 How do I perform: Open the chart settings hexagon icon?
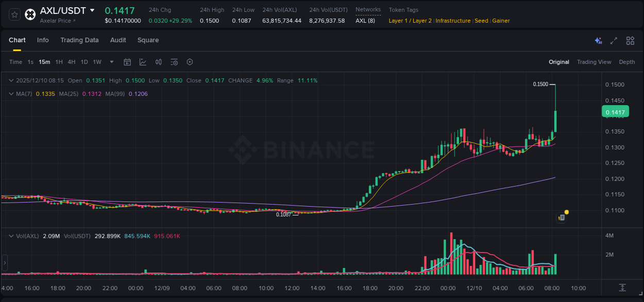[x=190, y=62]
